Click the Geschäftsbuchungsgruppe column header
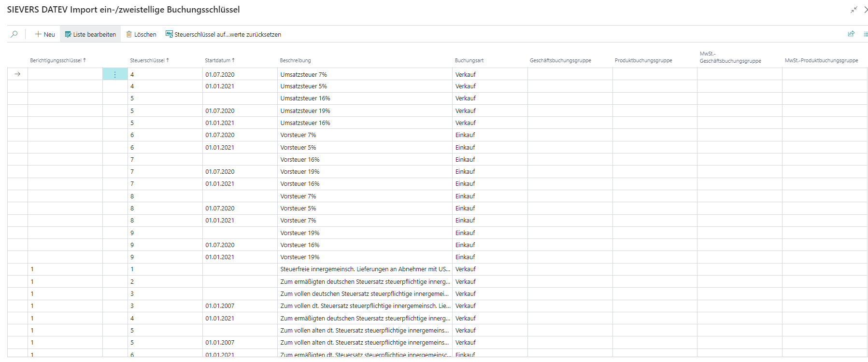 [560, 60]
